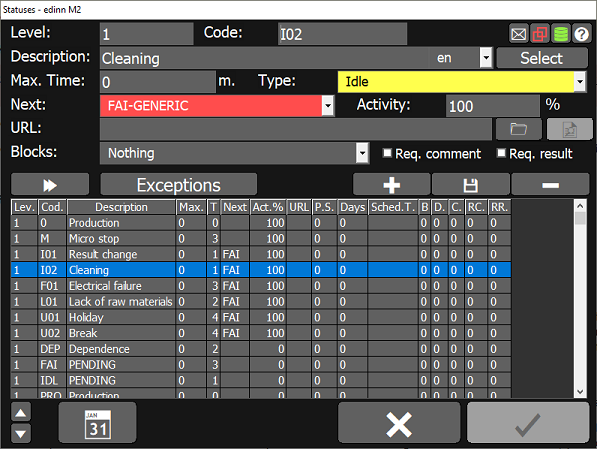This screenshot has height=450, width=598.
Task: Open the help question mark icon
Action: tap(581, 34)
